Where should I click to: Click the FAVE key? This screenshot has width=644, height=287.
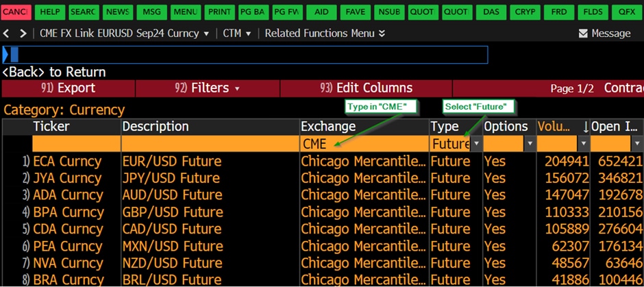coord(356,12)
